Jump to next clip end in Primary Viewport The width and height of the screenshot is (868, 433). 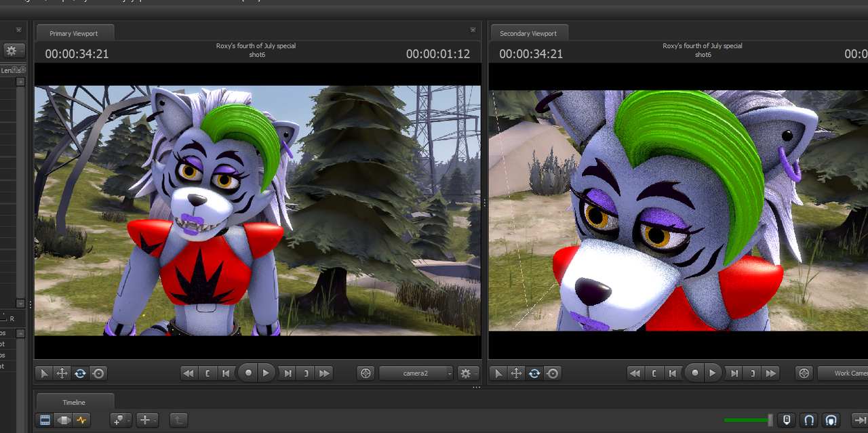(306, 373)
